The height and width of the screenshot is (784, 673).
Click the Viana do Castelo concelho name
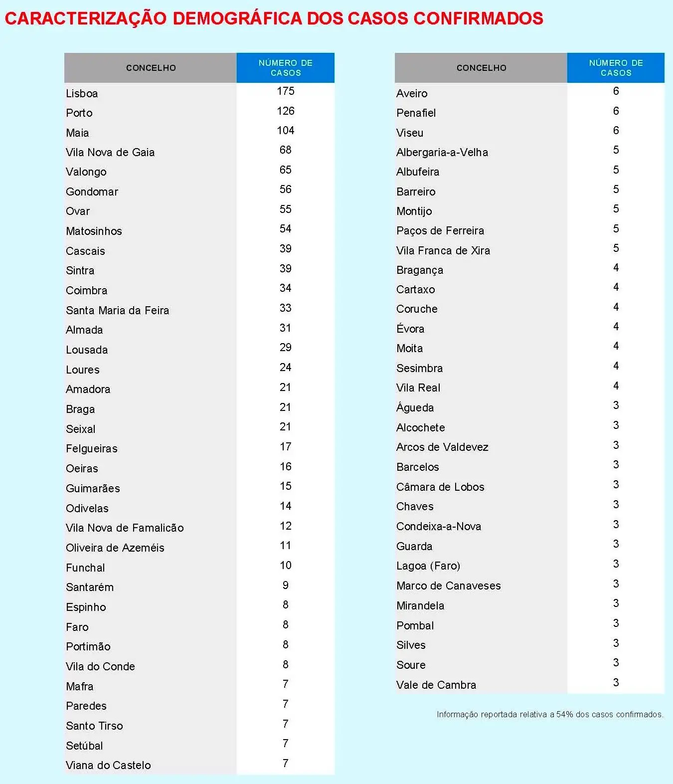point(108,765)
